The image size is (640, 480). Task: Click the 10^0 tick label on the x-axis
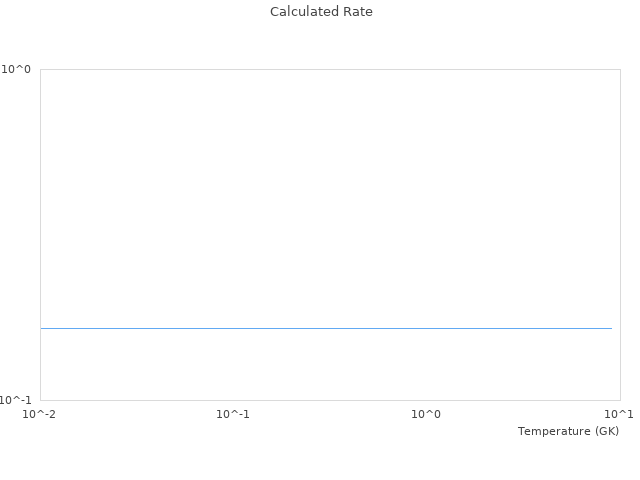click(x=426, y=414)
